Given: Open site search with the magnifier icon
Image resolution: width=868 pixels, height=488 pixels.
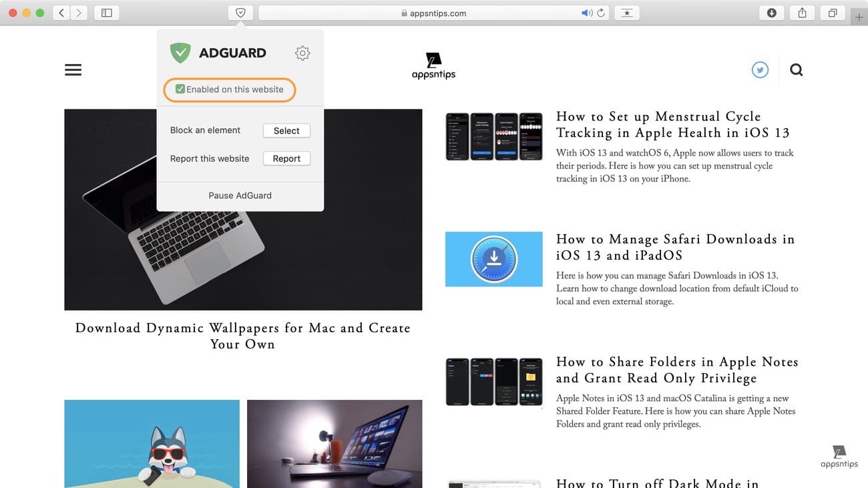Looking at the screenshot, I should point(796,69).
